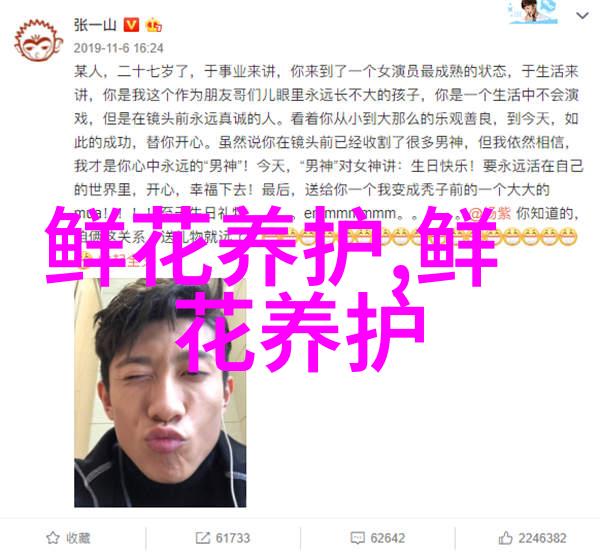Enlarge the attached selfie photo
This screenshot has height=558, width=600.
[x=160, y=392]
